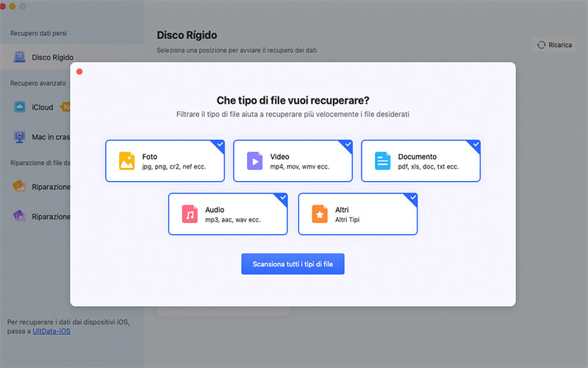Open the UltData-iOS link

coord(51,331)
